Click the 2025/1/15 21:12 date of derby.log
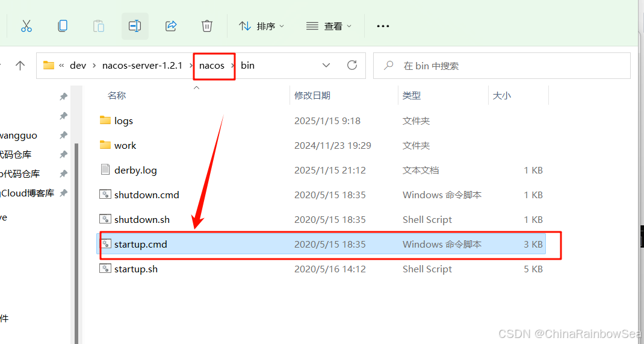This screenshot has width=644, height=344. click(x=330, y=170)
